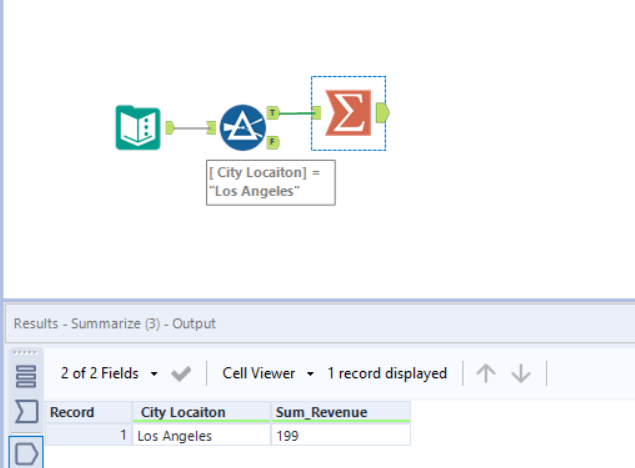Click the Input Data tool's output anchor
Screen dimensions: 635x468
[x=169, y=127]
